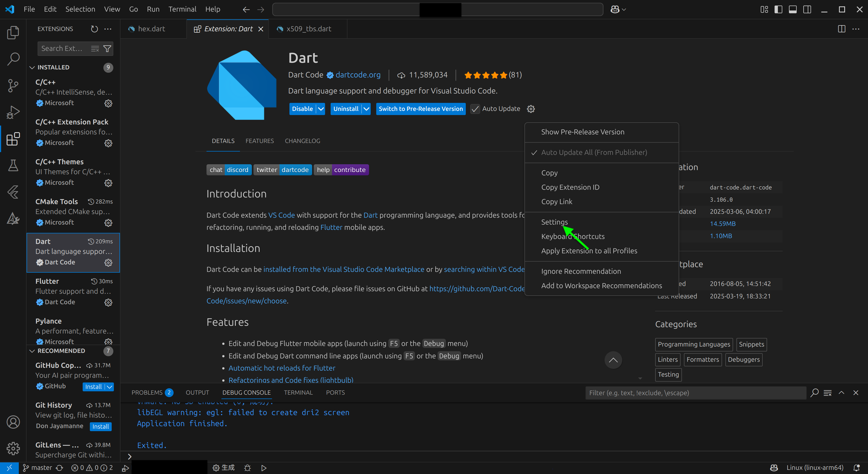The image size is (868, 474).
Task: Expand the Disable button dropdown arrow
Action: pos(321,109)
